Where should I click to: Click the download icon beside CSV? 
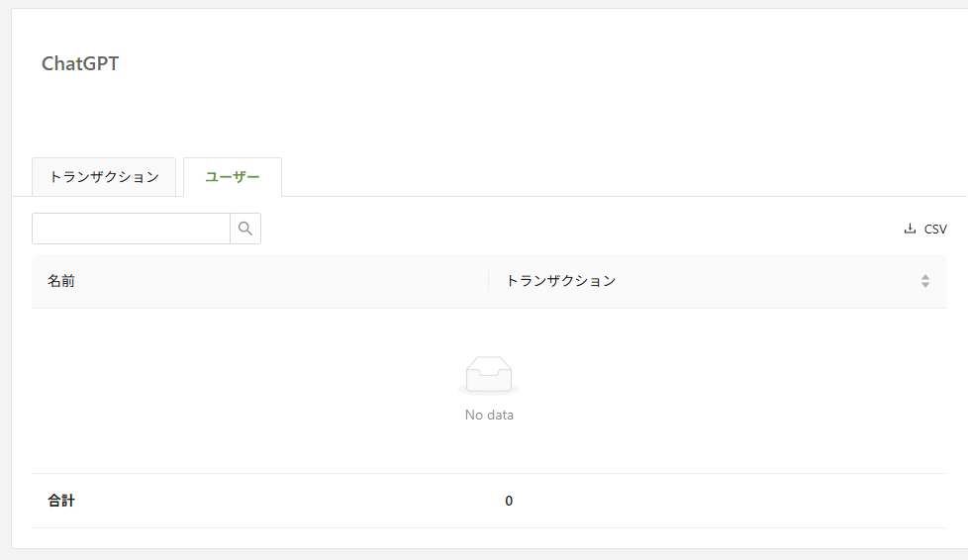point(910,229)
